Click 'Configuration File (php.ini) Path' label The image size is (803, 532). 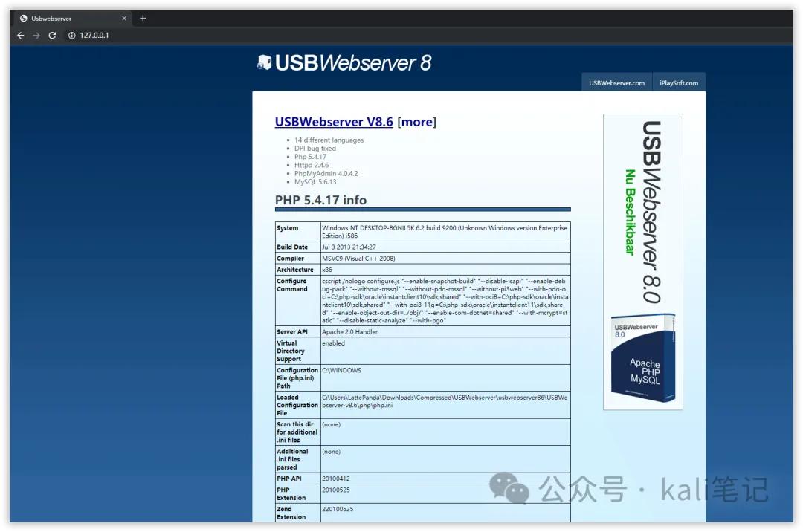click(297, 378)
